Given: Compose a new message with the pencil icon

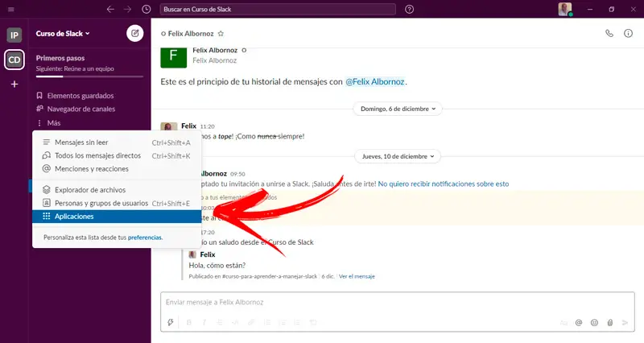Looking at the screenshot, I should 134,33.
